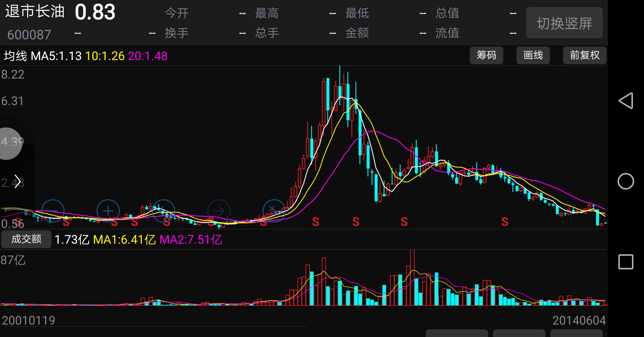
Task: Tap the 6.31 price axis label
Action: click(12, 101)
